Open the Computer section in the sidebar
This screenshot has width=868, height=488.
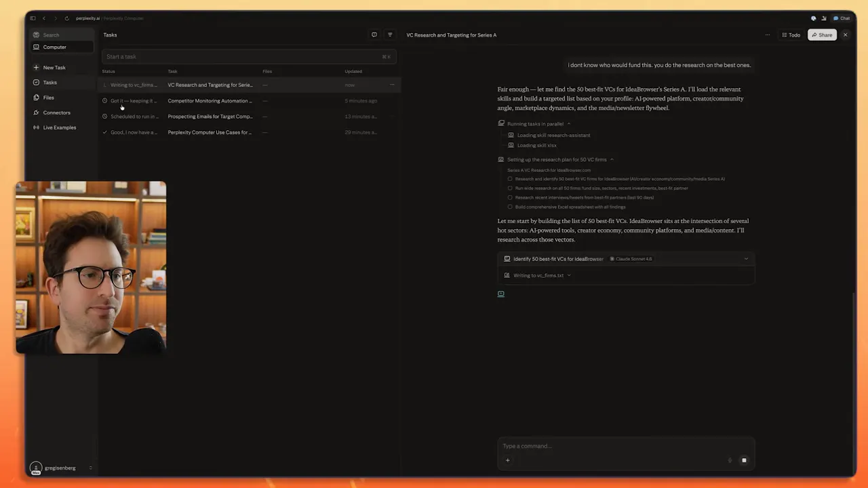(x=62, y=47)
